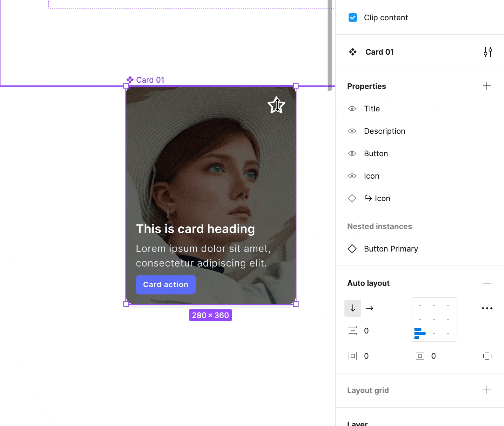
Task: Click the plus icon to add a property
Action: point(486,86)
